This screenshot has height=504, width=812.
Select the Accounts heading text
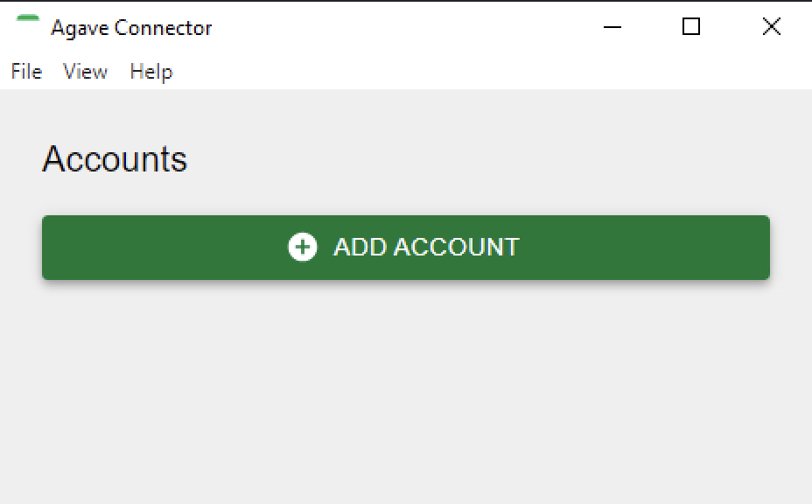pos(115,158)
